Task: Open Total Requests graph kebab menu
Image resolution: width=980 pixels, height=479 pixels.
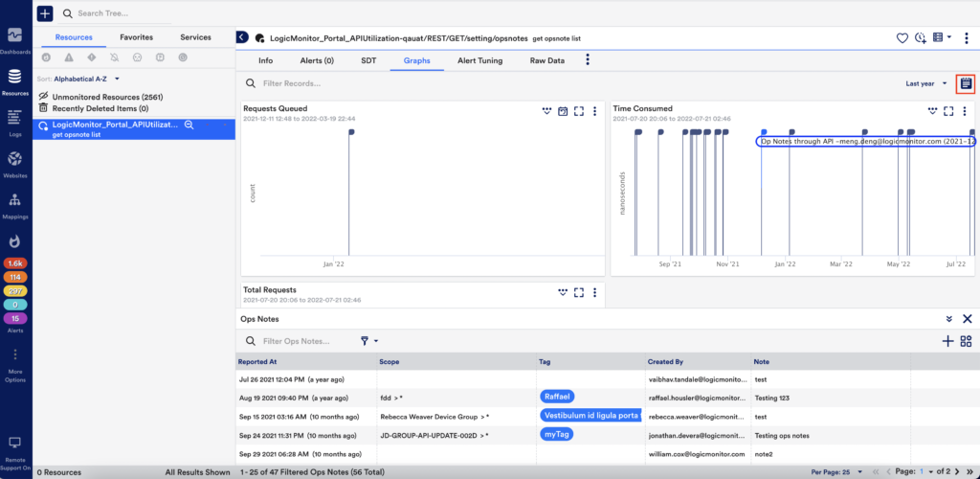Action: pos(594,292)
